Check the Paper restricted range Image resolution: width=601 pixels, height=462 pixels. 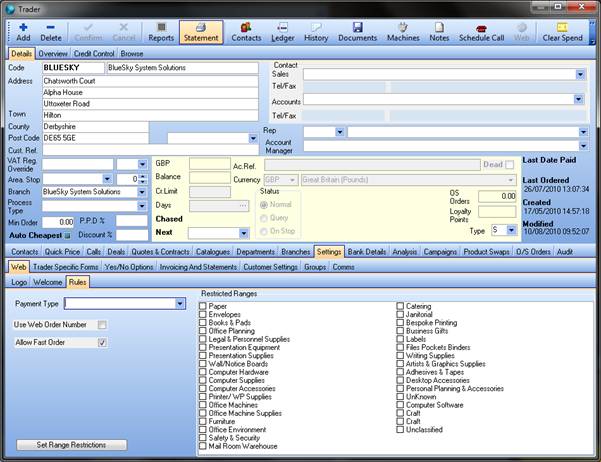pyautogui.click(x=203, y=306)
